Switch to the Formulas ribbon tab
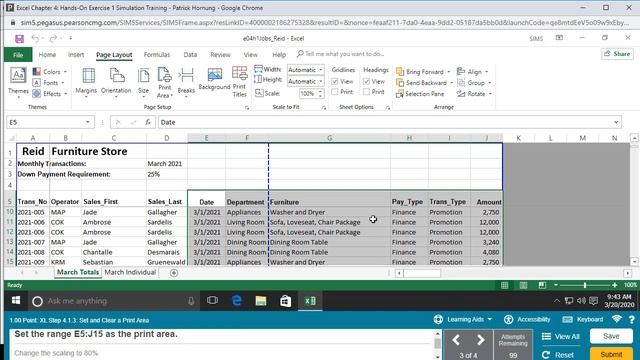The width and height of the screenshot is (640, 360). (157, 55)
